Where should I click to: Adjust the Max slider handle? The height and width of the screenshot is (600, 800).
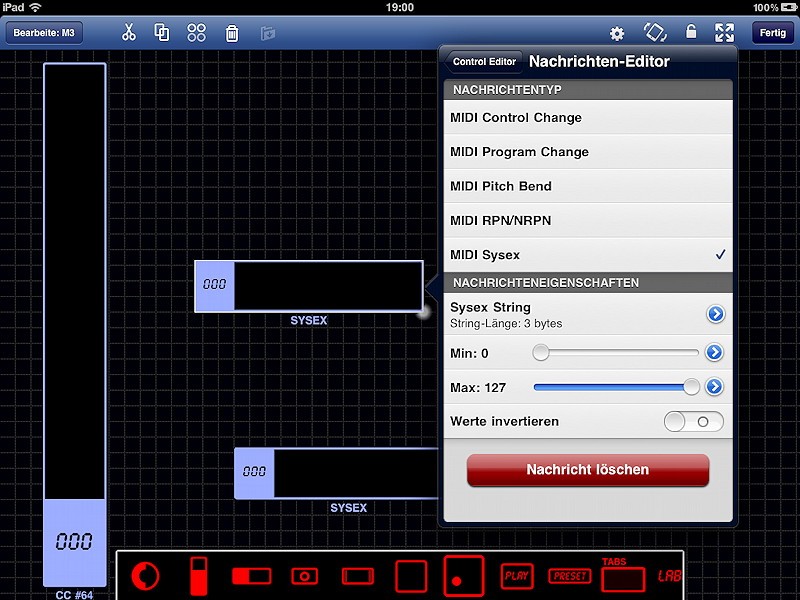(691, 387)
